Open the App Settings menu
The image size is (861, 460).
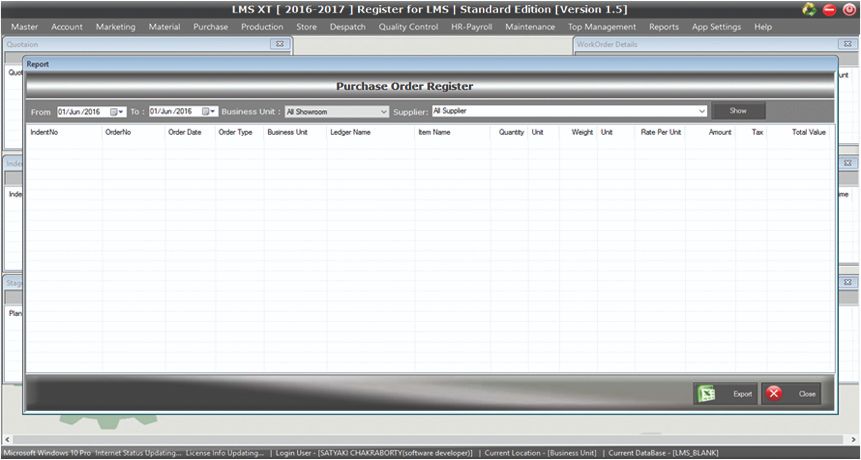(x=716, y=27)
